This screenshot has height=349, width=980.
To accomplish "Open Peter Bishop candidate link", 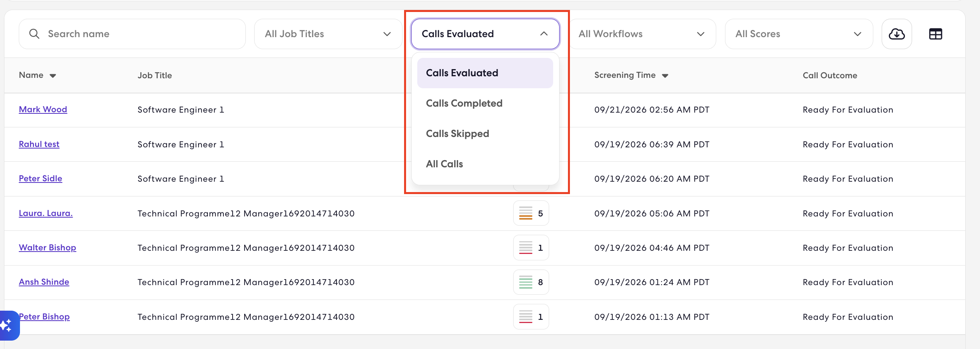I will tap(44, 317).
